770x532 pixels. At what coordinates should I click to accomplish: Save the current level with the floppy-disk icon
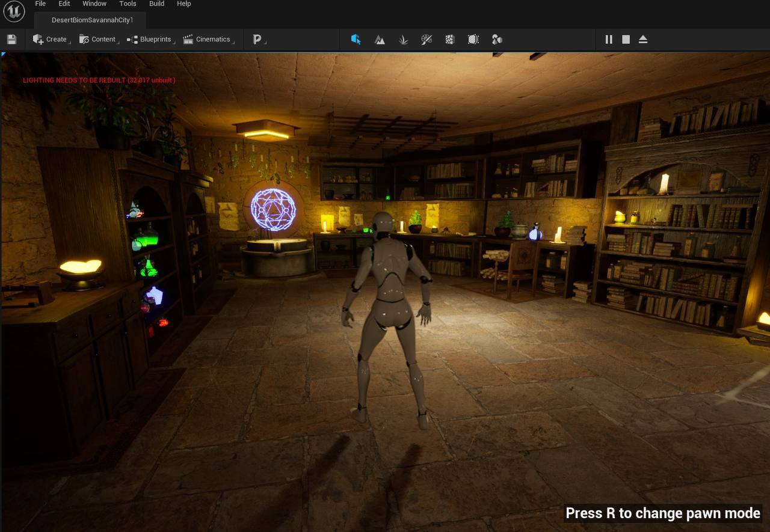(x=11, y=39)
